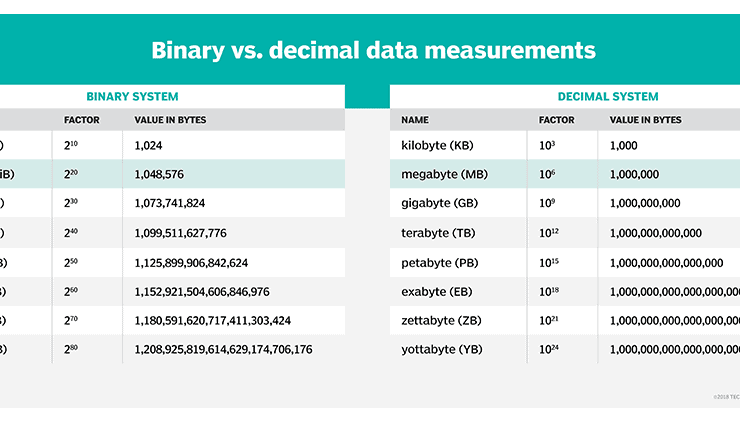Select the 1,073,741,824 bytes value
The width and height of the screenshot is (740, 423).
170,203
